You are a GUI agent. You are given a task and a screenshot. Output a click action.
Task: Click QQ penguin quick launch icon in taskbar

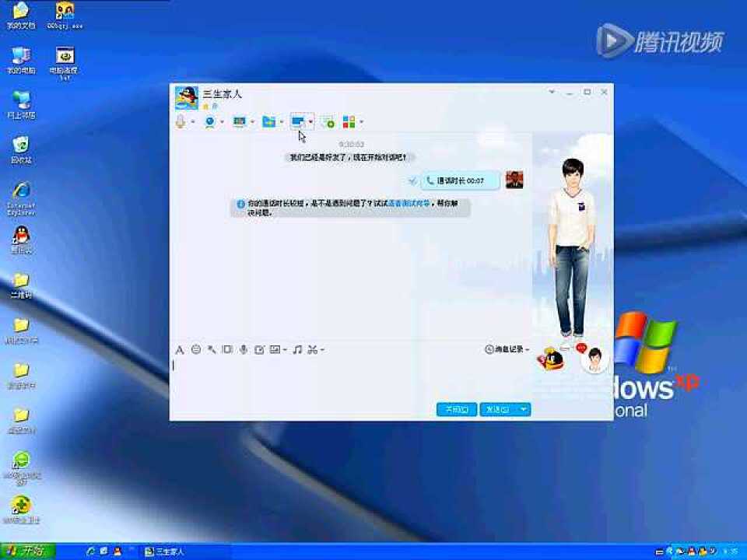point(117,551)
